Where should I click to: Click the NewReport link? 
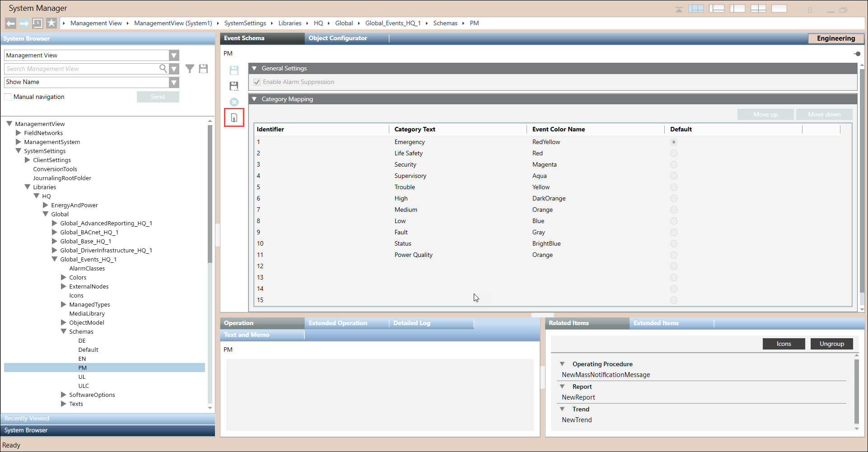(578, 397)
